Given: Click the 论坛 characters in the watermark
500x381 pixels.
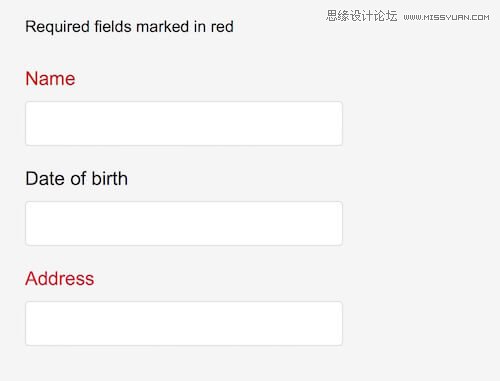Looking at the screenshot, I should pyautogui.click(x=386, y=16).
